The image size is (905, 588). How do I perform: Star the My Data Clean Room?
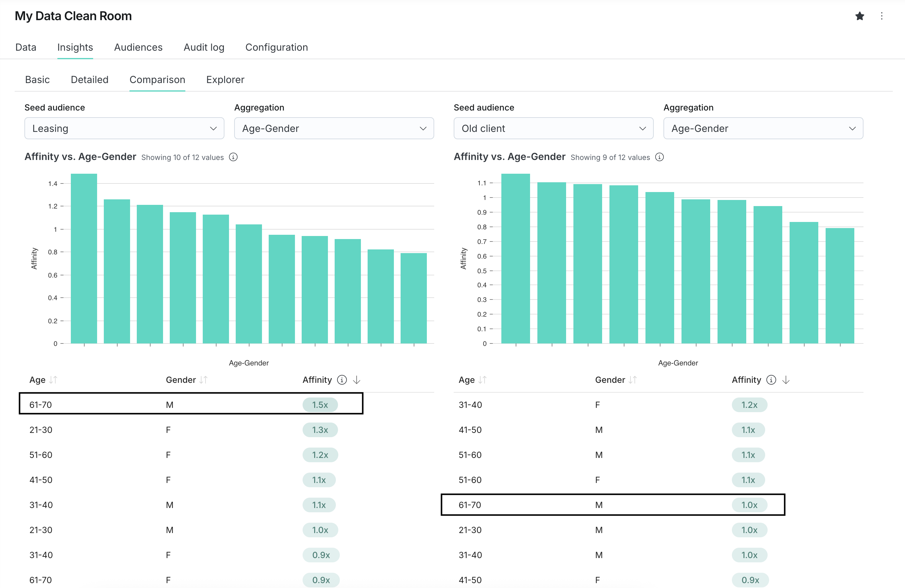click(860, 16)
